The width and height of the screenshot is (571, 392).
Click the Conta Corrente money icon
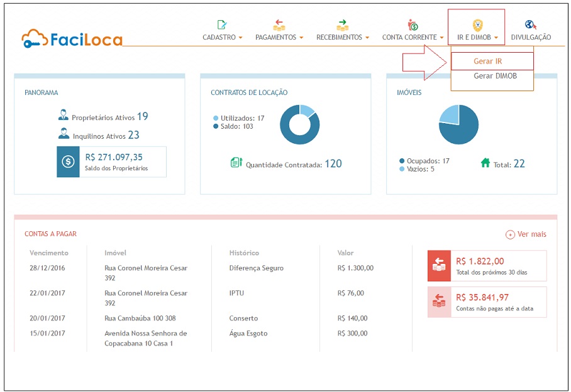coord(413,24)
